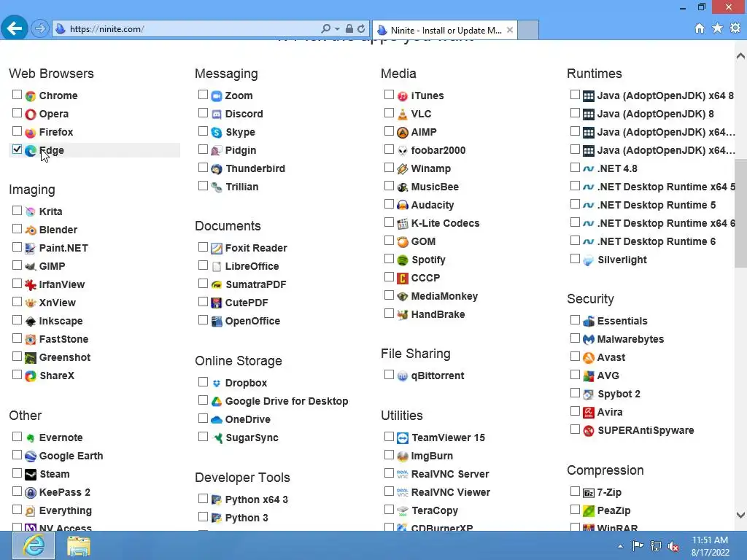
Task: Open File Explorer from the taskbar
Action: [x=78, y=545]
